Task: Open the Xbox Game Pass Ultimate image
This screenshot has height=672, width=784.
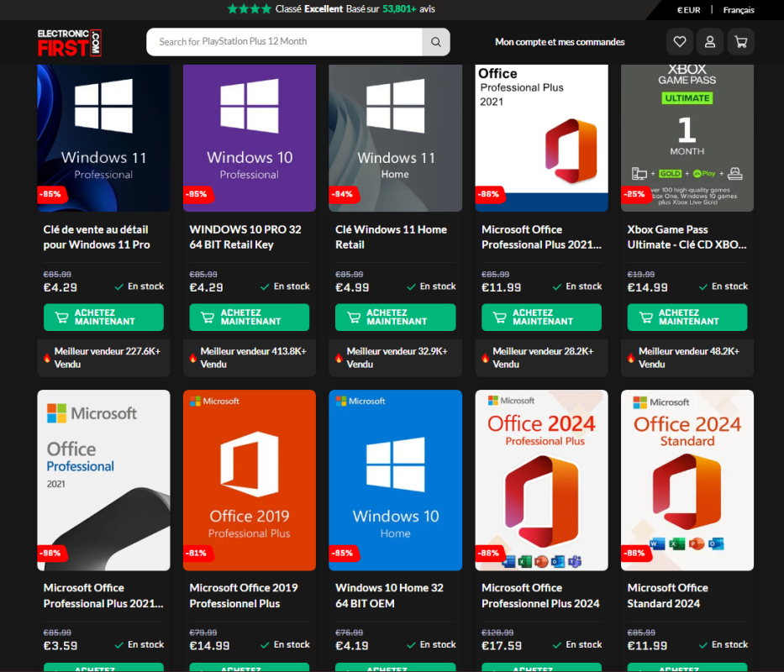Action: (x=687, y=138)
